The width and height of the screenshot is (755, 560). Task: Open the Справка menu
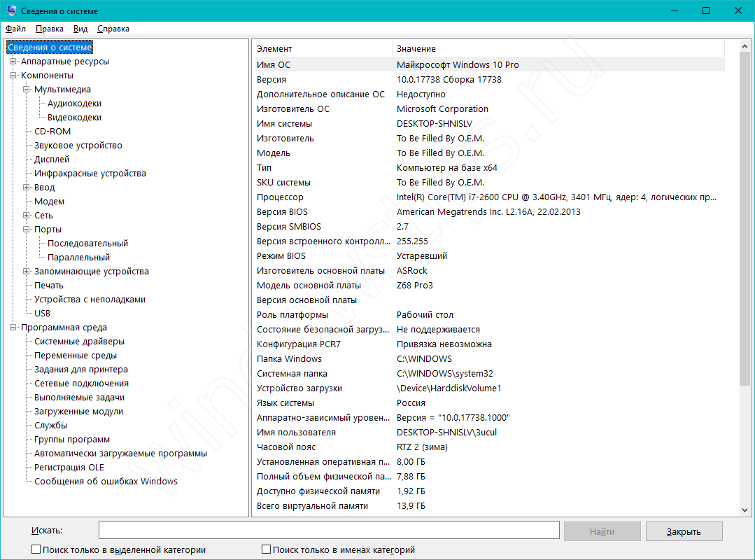pos(113,29)
